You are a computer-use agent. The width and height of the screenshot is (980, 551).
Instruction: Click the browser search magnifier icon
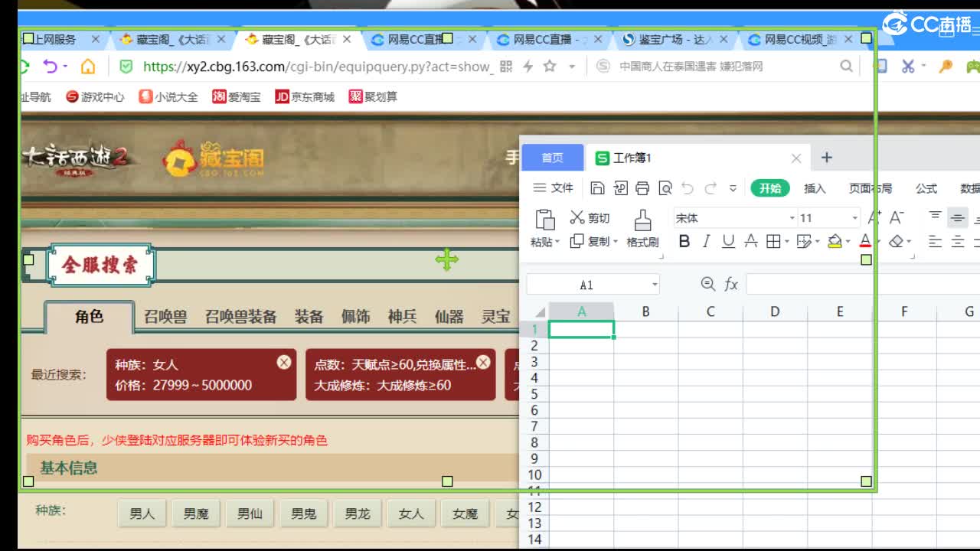point(846,67)
